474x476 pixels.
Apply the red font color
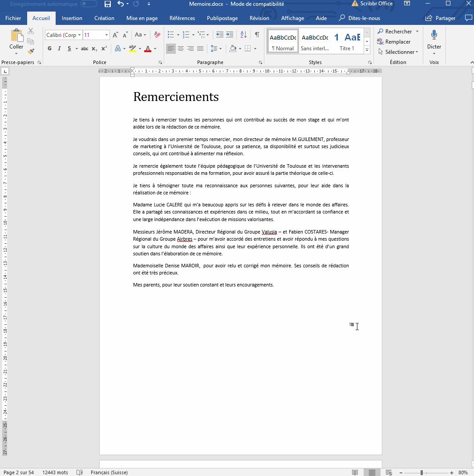pyautogui.click(x=148, y=48)
